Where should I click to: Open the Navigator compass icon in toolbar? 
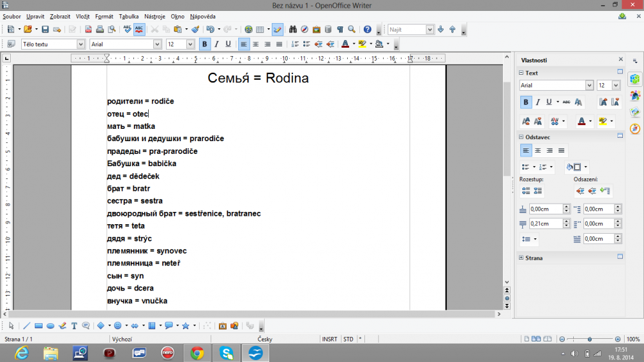tap(305, 30)
